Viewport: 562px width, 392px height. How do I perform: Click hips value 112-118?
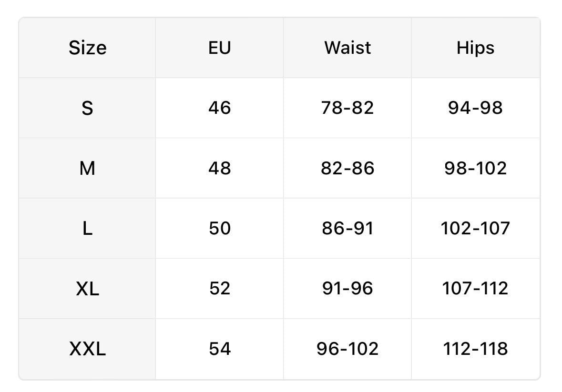pos(475,349)
